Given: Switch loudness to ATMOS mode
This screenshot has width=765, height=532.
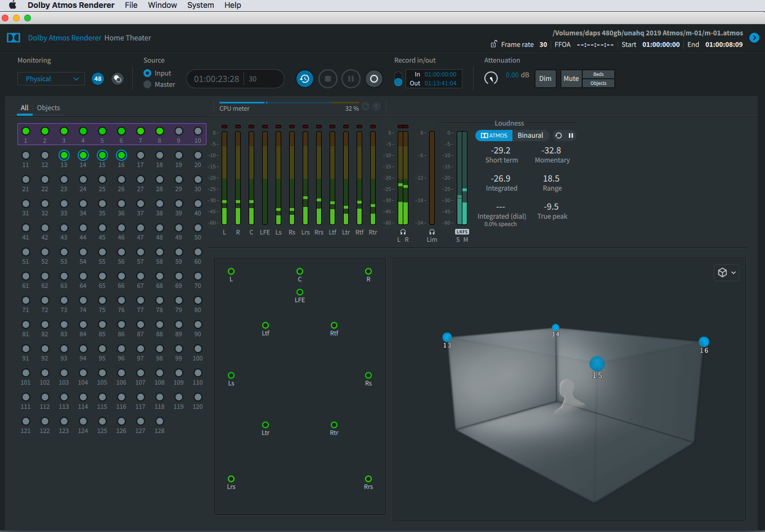Looking at the screenshot, I should tap(494, 136).
